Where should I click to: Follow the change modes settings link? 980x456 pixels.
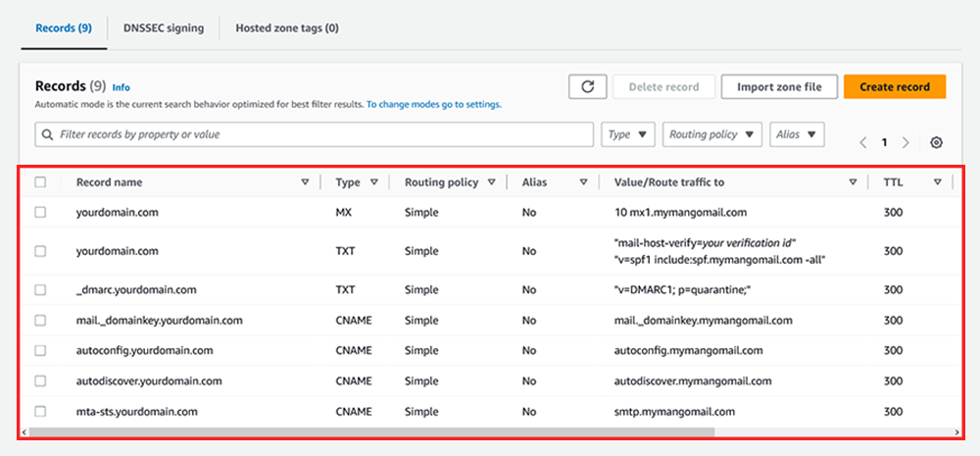pos(434,105)
